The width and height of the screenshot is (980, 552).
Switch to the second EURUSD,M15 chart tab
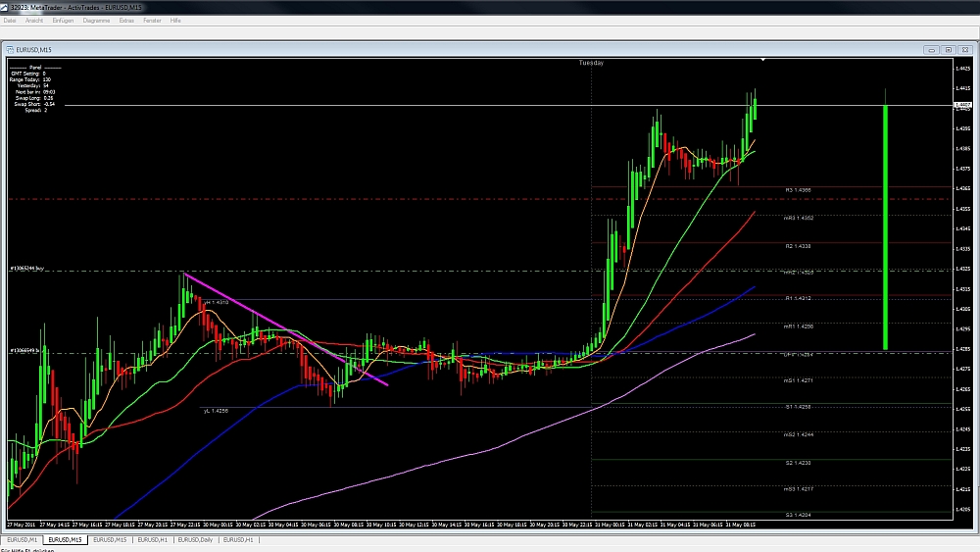(x=110, y=539)
